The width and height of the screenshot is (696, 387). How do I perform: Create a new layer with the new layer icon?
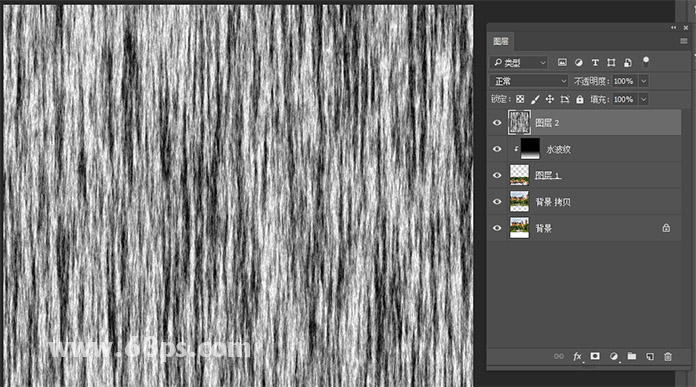(x=650, y=356)
